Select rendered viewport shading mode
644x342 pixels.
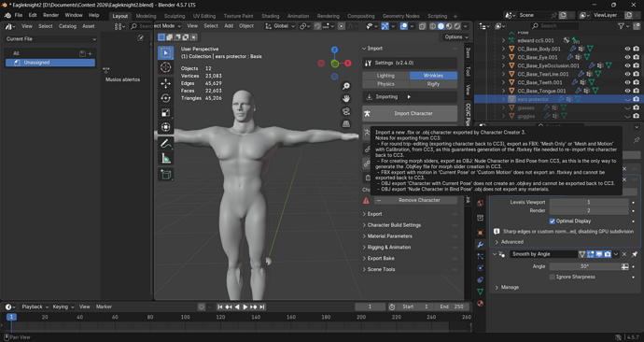point(456,26)
